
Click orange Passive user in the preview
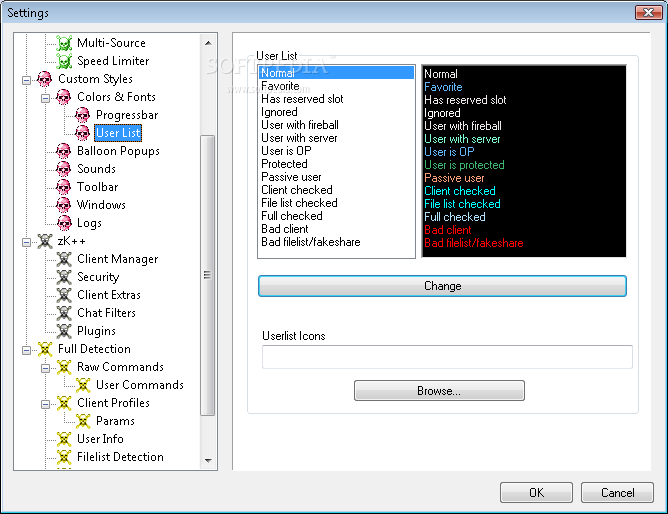point(454,178)
